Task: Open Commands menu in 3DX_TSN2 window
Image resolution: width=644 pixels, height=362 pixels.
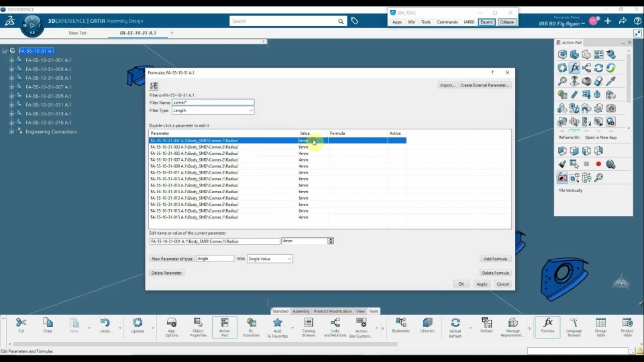Action: pyautogui.click(x=447, y=22)
